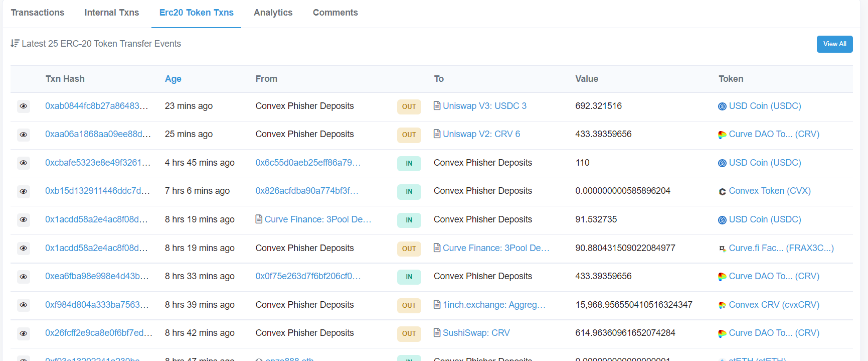This screenshot has width=868, height=361.
Task: Open the Transactions tab
Action: (38, 13)
